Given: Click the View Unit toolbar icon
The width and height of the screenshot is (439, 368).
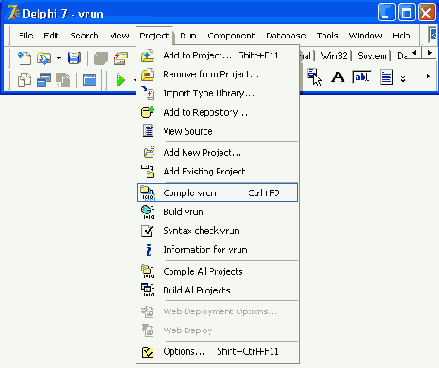Looking at the screenshot, I should [x=24, y=80].
